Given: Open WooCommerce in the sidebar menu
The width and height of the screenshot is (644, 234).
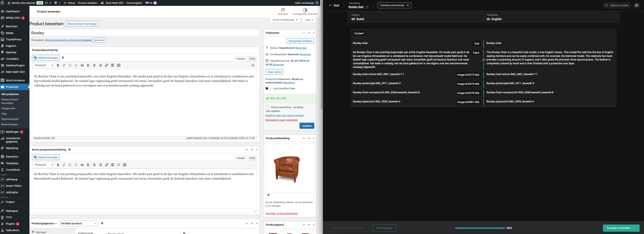Looking at the screenshot, I should pyautogui.click(x=15, y=80).
